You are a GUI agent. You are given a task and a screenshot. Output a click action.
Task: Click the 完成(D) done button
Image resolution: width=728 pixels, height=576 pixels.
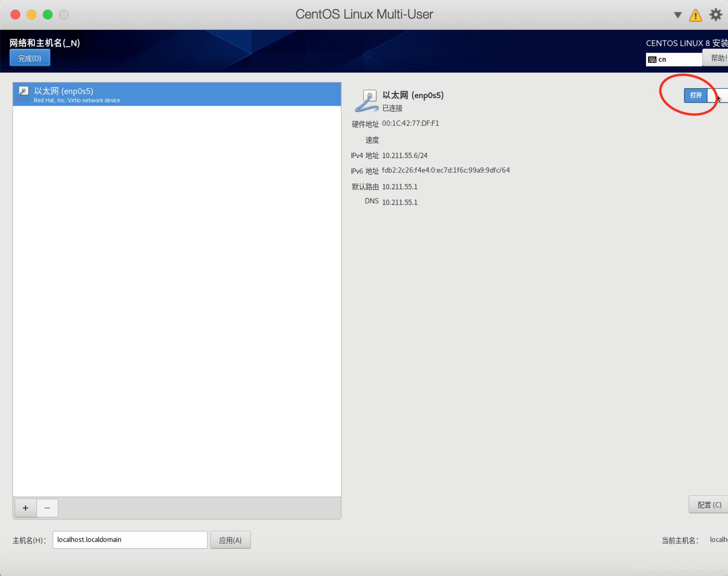(30, 58)
